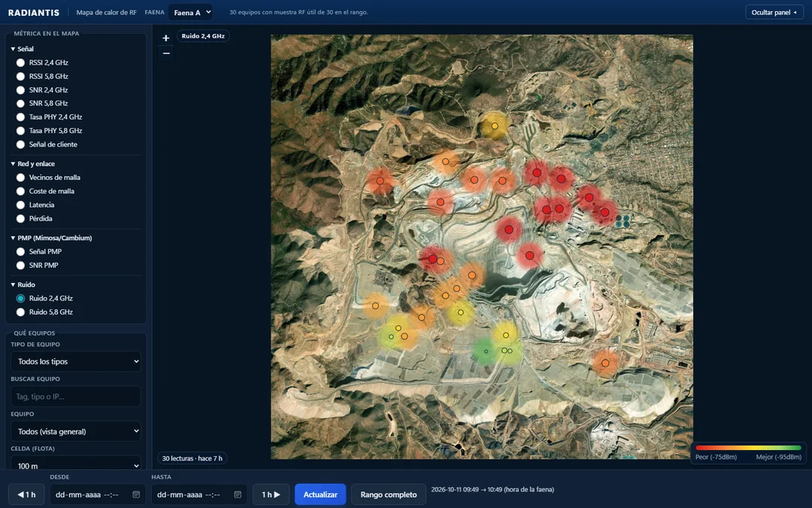The height and width of the screenshot is (508, 812).
Task: Step forward one hour with 1 h▶
Action: click(271, 494)
